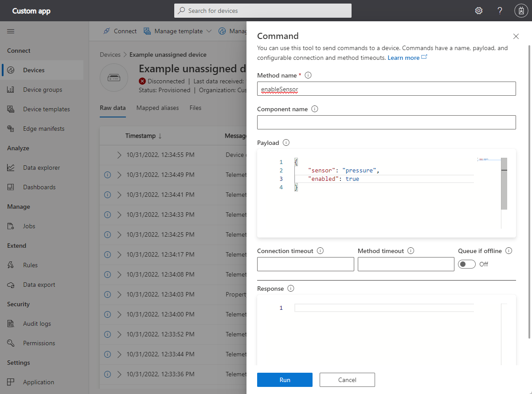Click the Cancel button
This screenshot has width=532, height=394.
[x=347, y=380]
